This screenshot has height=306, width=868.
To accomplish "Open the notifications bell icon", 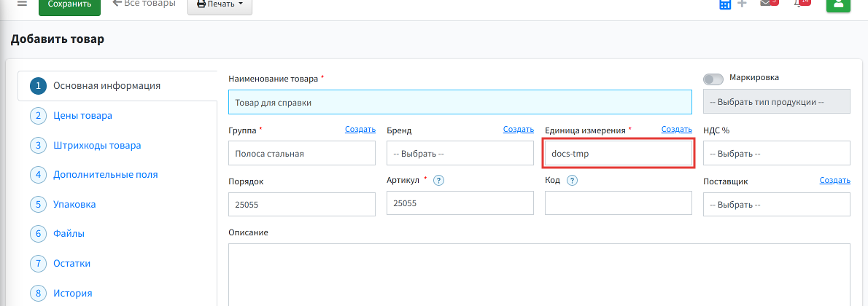I will coord(797,3).
